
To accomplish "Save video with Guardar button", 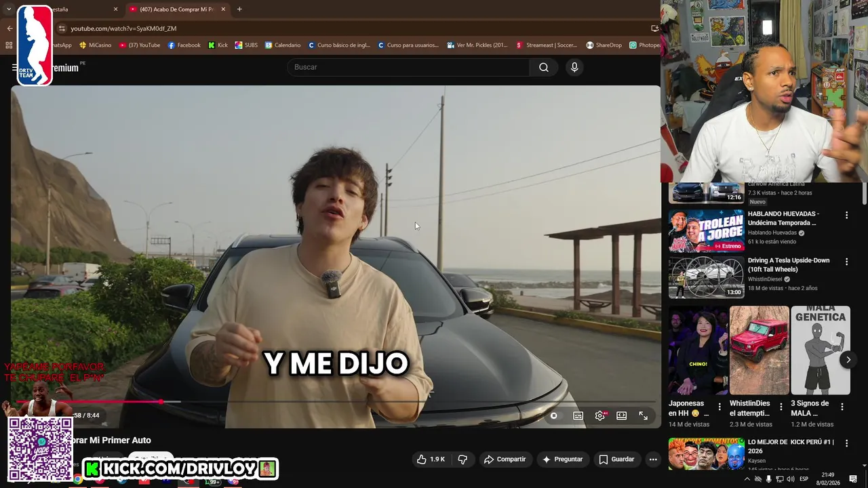I will pyautogui.click(x=616, y=460).
